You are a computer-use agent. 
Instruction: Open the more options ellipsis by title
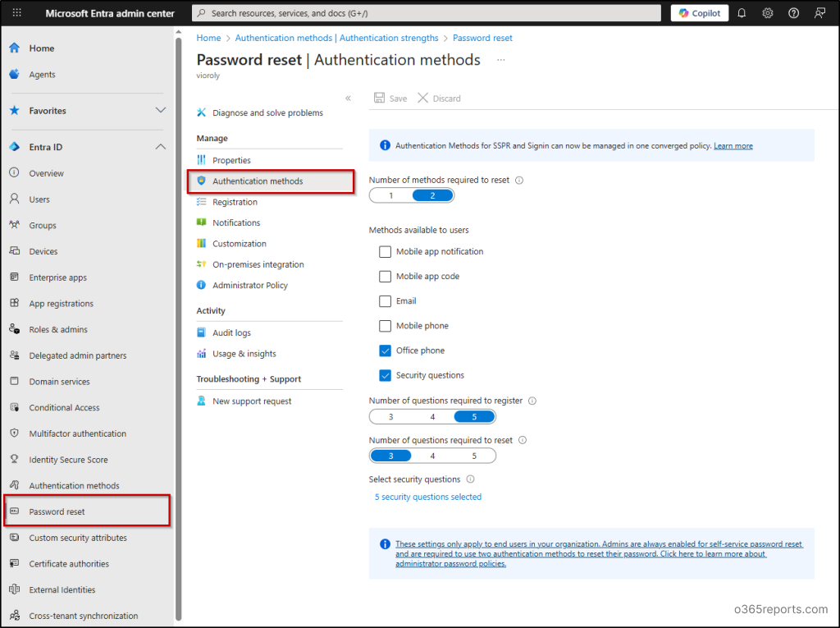click(x=501, y=60)
